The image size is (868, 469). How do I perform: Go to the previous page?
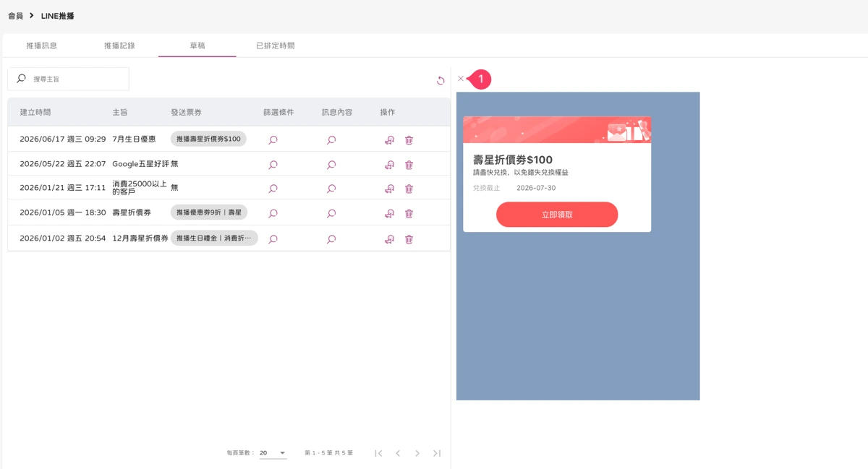tap(398, 453)
